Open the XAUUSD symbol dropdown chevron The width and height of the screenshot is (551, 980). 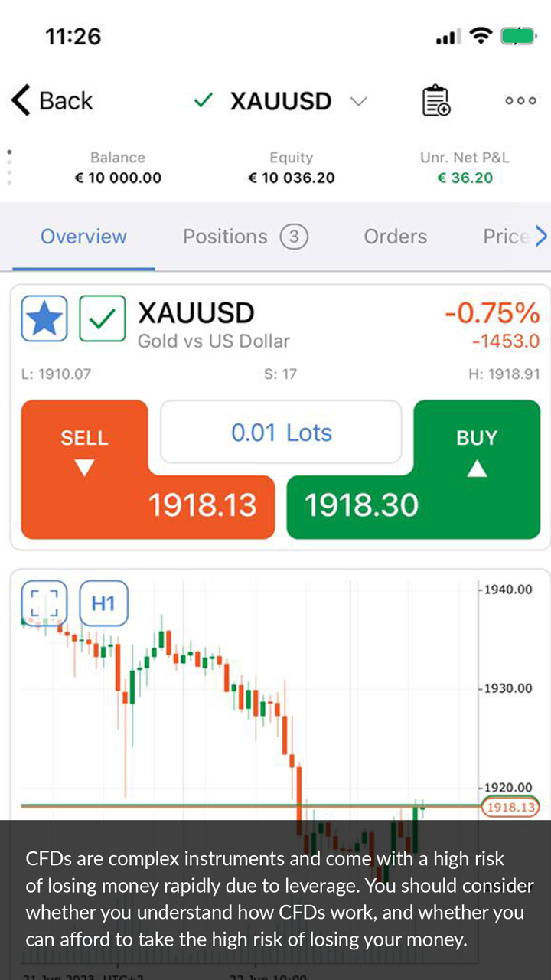coord(358,100)
